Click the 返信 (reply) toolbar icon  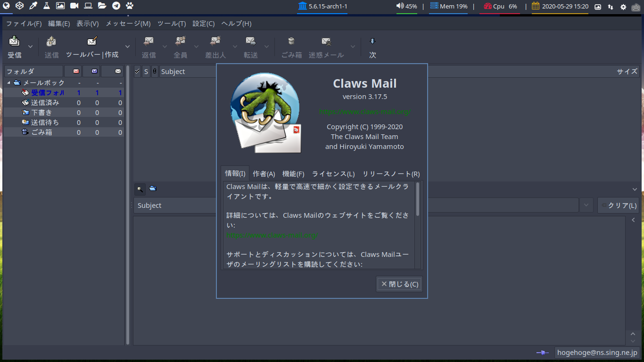pos(149,41)
